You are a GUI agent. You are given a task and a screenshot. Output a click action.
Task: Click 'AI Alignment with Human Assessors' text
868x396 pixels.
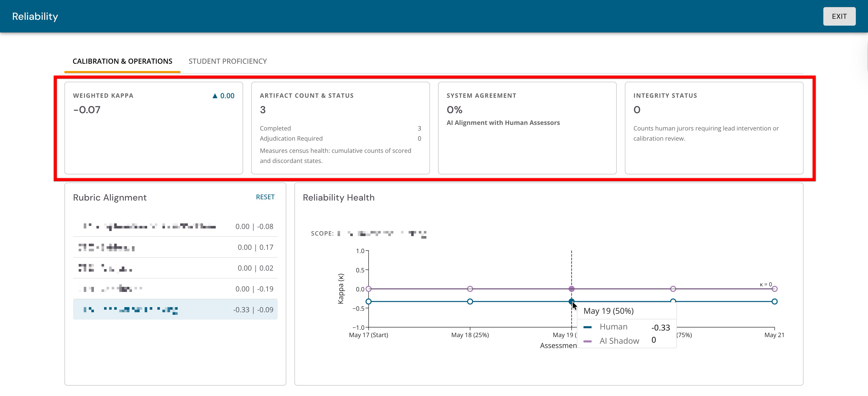point(503,123)
